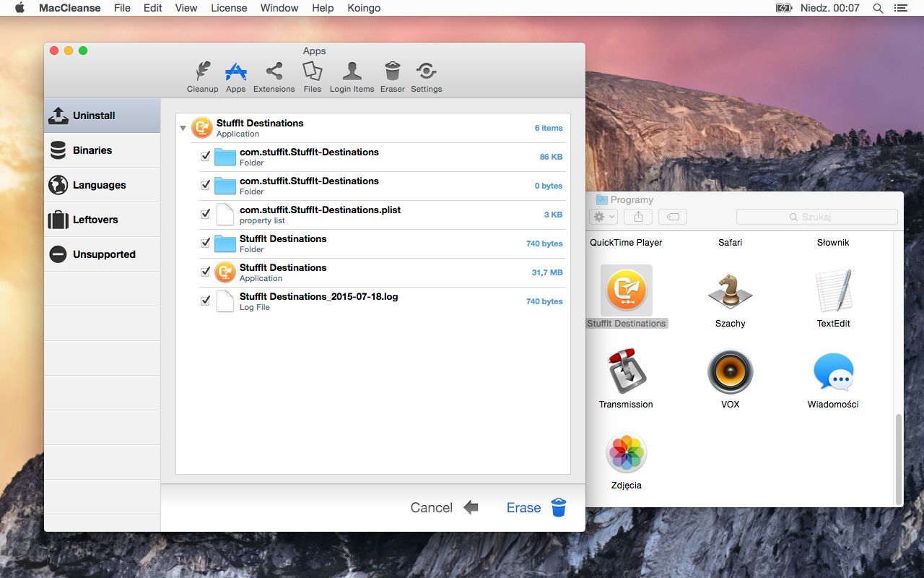Select the Apps toolbar icon
The width and height of the screenshot is (924, 578).
pyautogui.click(x=235, y=77)
